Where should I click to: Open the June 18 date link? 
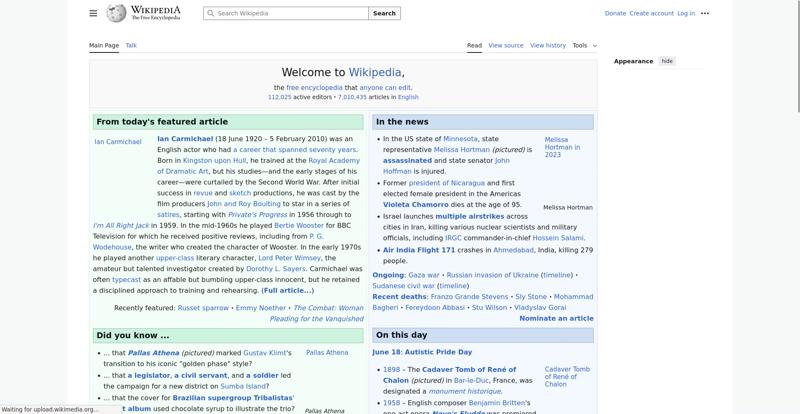[386, 352]
